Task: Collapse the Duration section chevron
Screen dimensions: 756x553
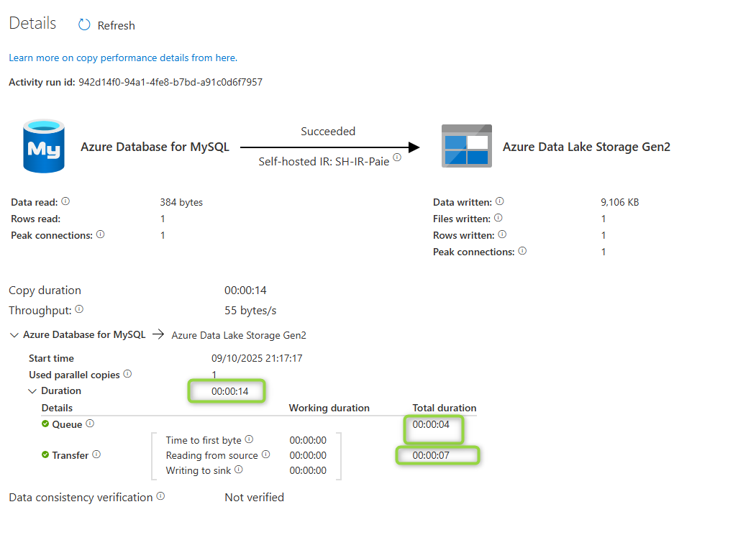Action: tap(32, 391)
